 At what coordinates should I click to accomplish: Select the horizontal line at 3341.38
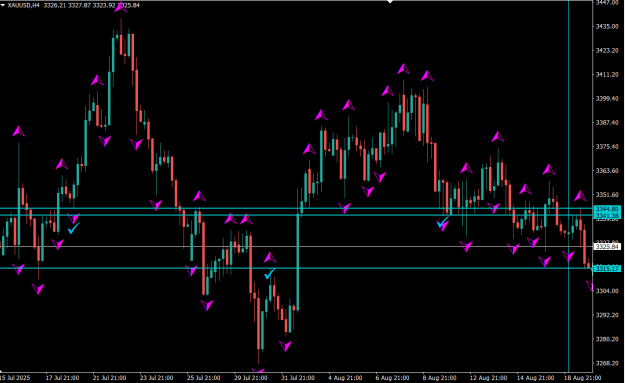296,215
